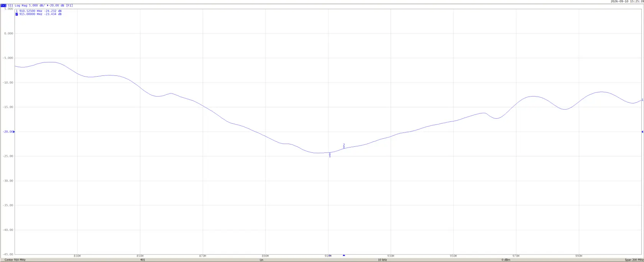Viewport: 644px width, 262px height.
Task: Click the 990M frequency axis label
Action: point(579,256)
